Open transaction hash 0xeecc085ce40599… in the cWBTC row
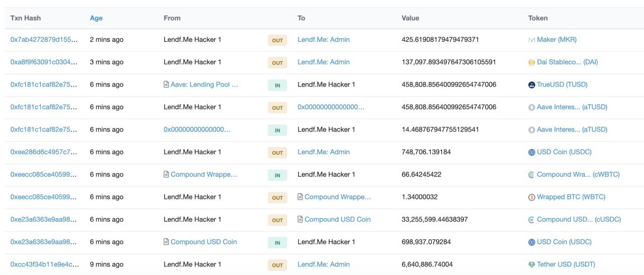This screenshot has height=275, width=644. click(x=44, y=175)
